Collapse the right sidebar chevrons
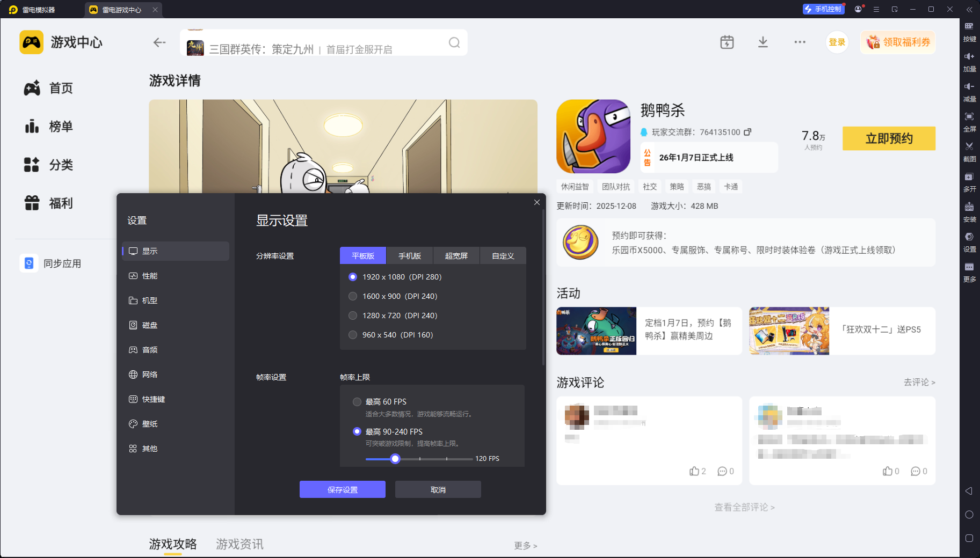 [969, 9]
